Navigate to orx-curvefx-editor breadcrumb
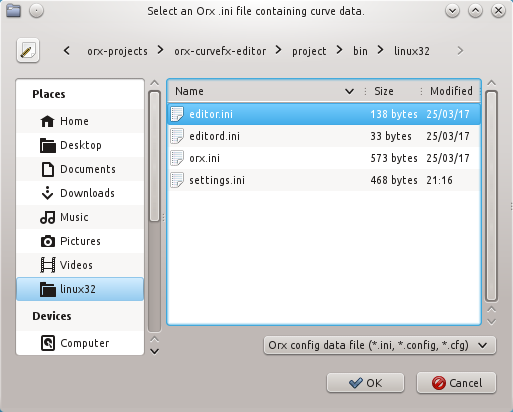513x412 pixels. 220,51
